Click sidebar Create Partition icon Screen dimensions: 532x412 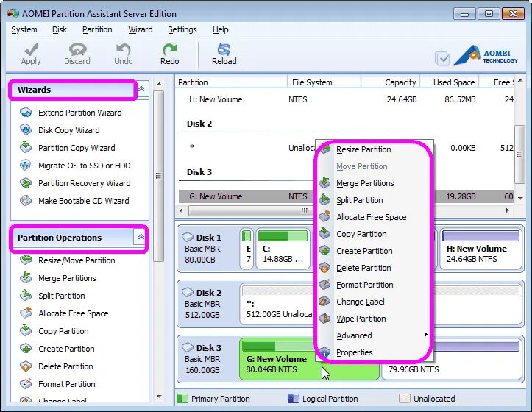tap(26, 349)
